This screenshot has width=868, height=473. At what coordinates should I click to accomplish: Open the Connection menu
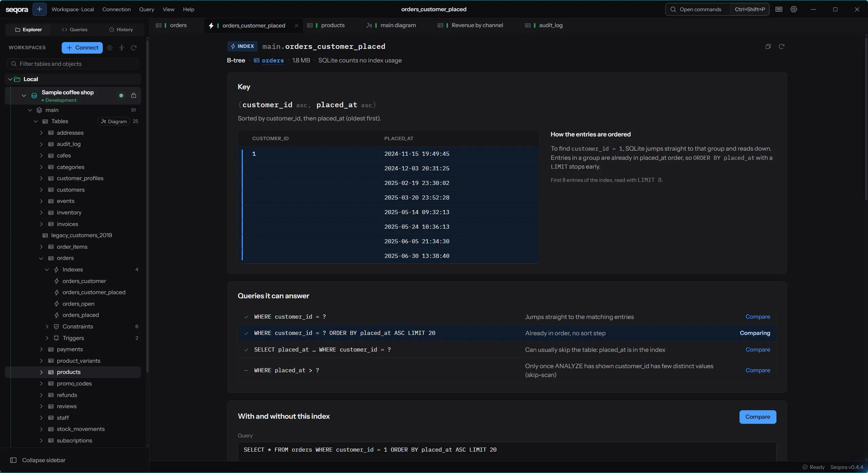click(116, 9)
